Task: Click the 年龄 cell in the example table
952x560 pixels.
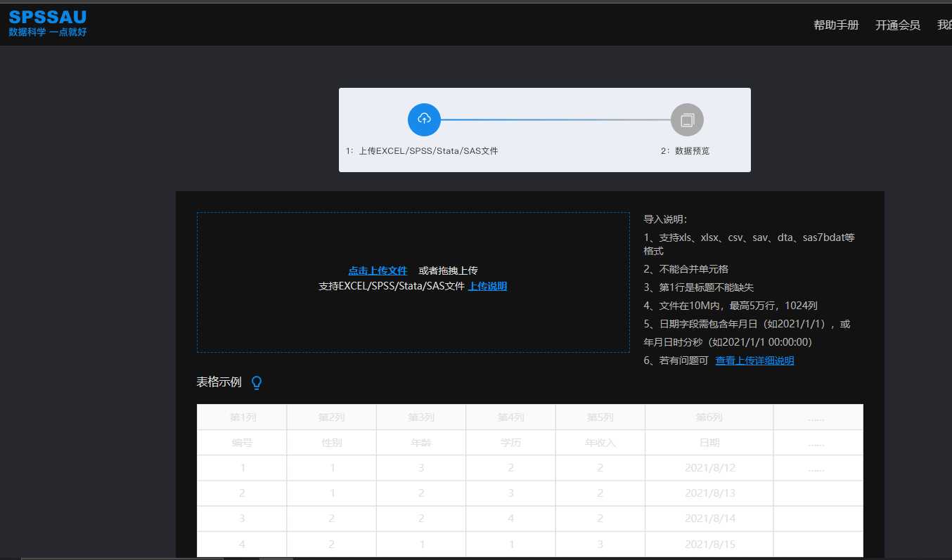Action: click(421, 443)
